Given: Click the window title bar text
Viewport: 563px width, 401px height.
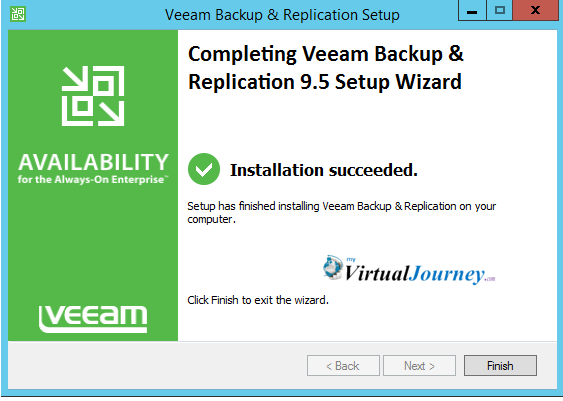Looking at the screenshot, I should tap(282, 15).
